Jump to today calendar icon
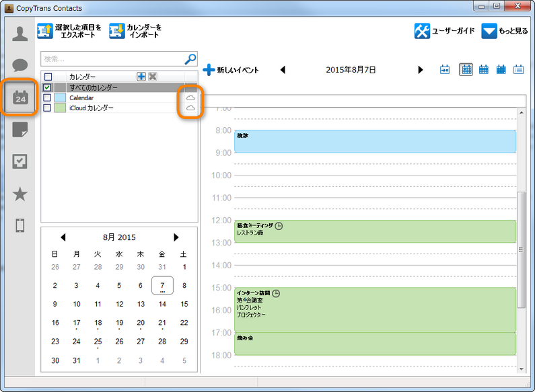535x392 pixels. click(x=445, y=69)
